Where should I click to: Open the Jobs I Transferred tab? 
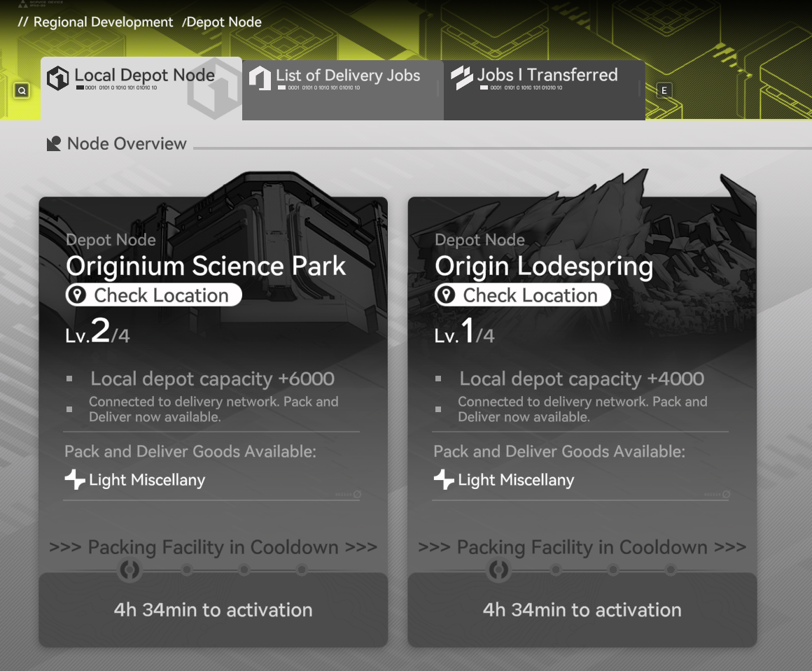coord(545,90)
